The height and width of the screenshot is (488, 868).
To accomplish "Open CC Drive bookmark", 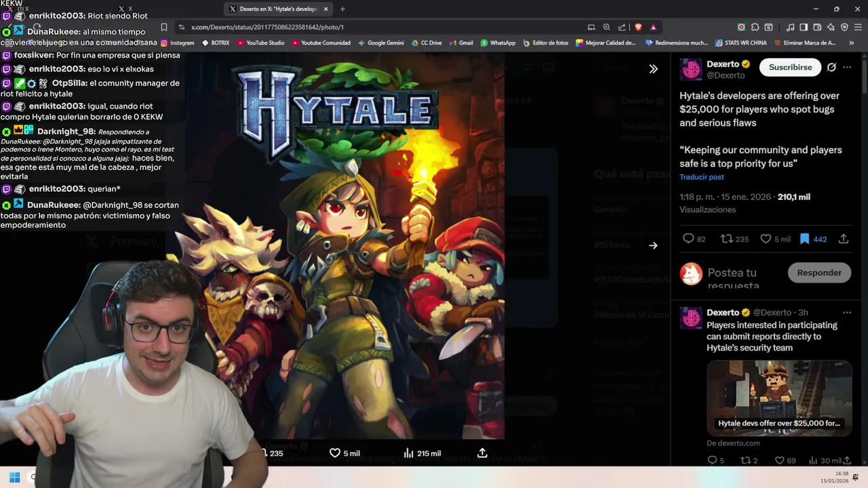I will point(427,43).
